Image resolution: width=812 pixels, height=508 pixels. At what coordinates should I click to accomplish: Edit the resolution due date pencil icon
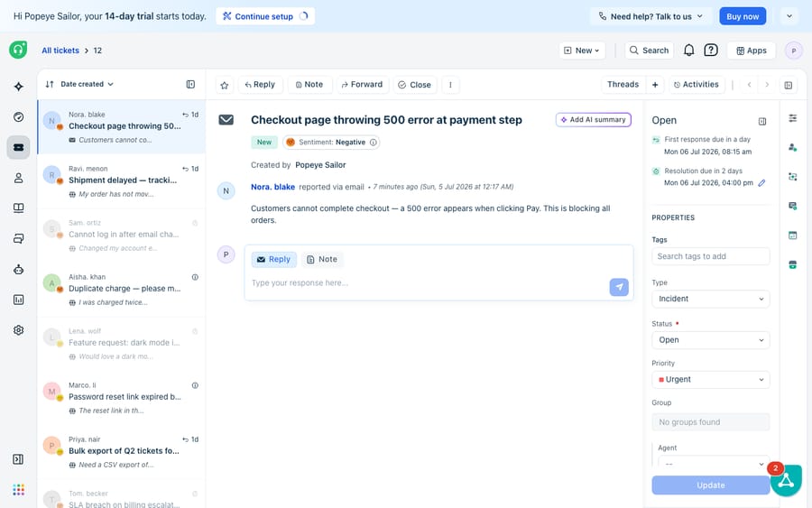click(x=761, y=183)
